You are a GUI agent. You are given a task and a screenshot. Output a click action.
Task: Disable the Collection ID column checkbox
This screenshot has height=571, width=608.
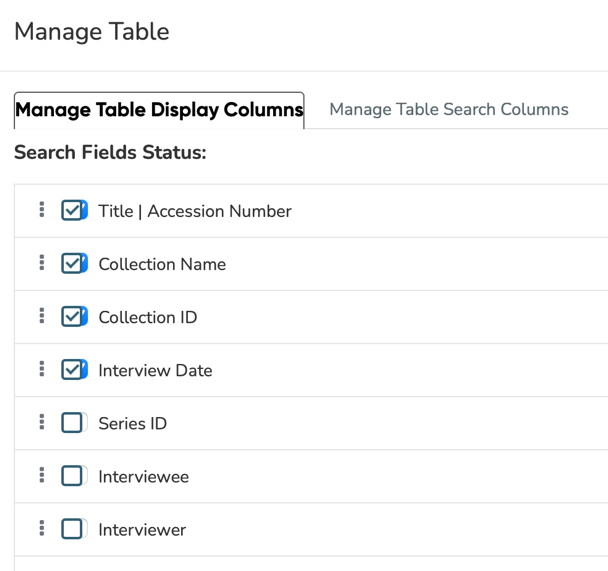pyautogui.click(x=72, y=317)
